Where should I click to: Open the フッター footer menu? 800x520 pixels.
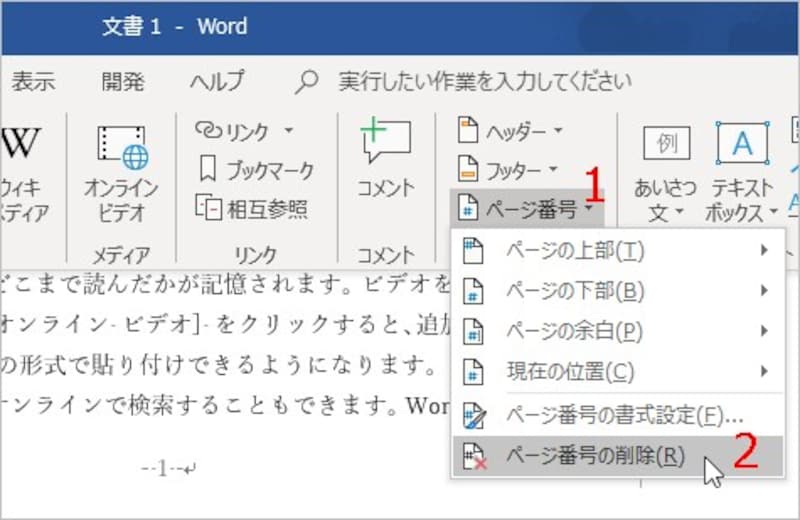coord(508,170)
